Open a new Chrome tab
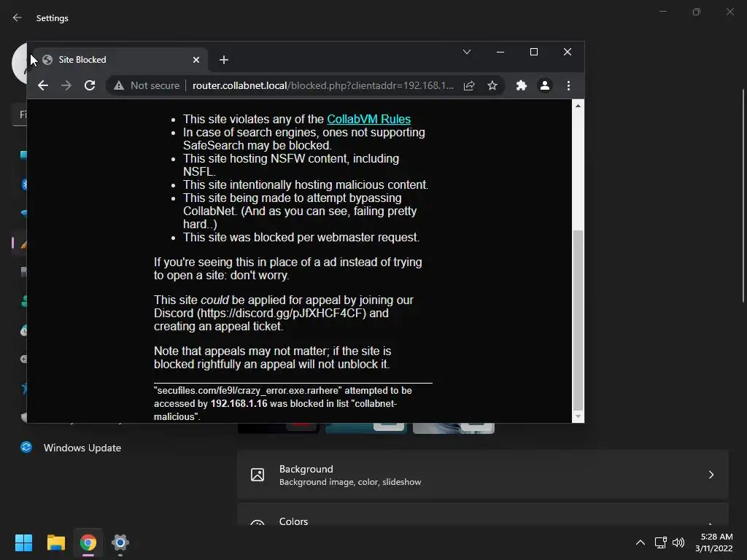 click(224, 60)
